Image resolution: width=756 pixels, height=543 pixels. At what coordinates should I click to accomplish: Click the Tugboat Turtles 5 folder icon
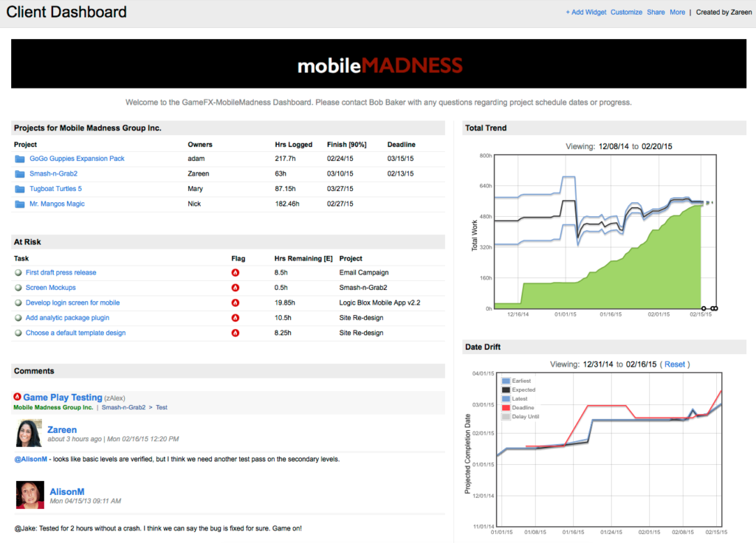pos(19,189)
